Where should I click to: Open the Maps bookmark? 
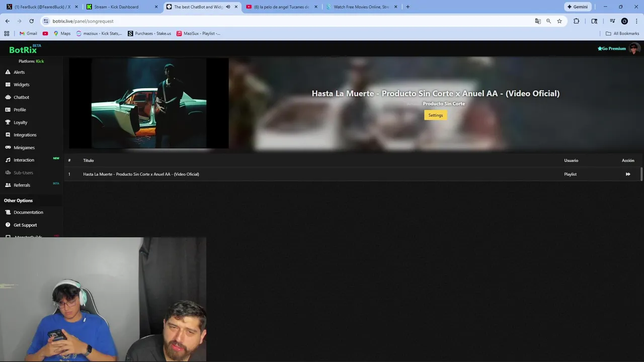pos(62,33)
